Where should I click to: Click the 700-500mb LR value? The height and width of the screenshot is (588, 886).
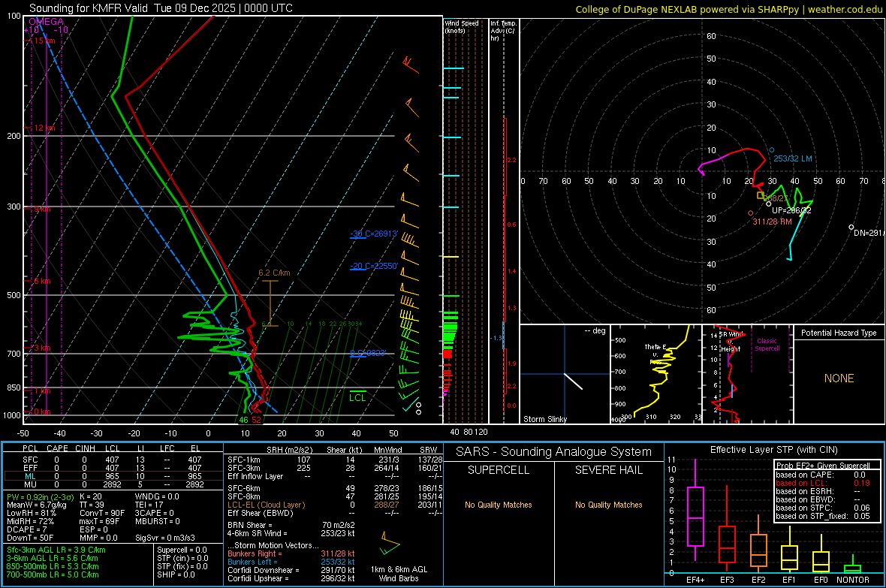pos(53,574)
